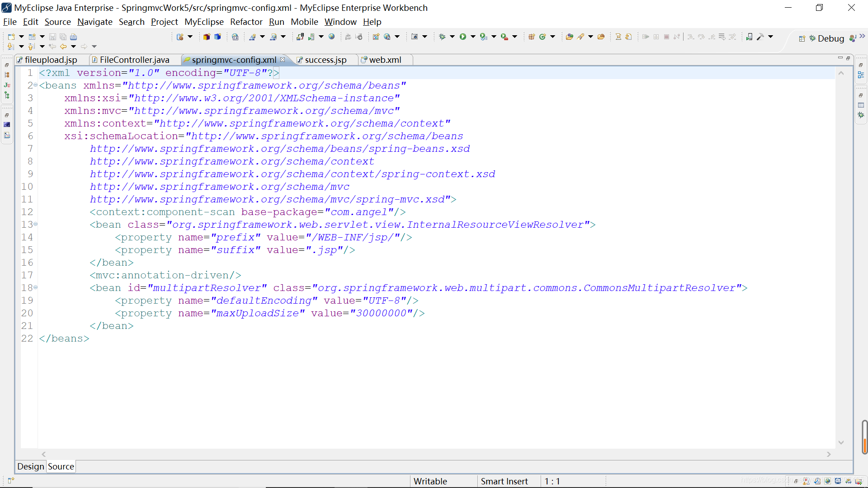Click the Open Type folder icon

point(570,37)
